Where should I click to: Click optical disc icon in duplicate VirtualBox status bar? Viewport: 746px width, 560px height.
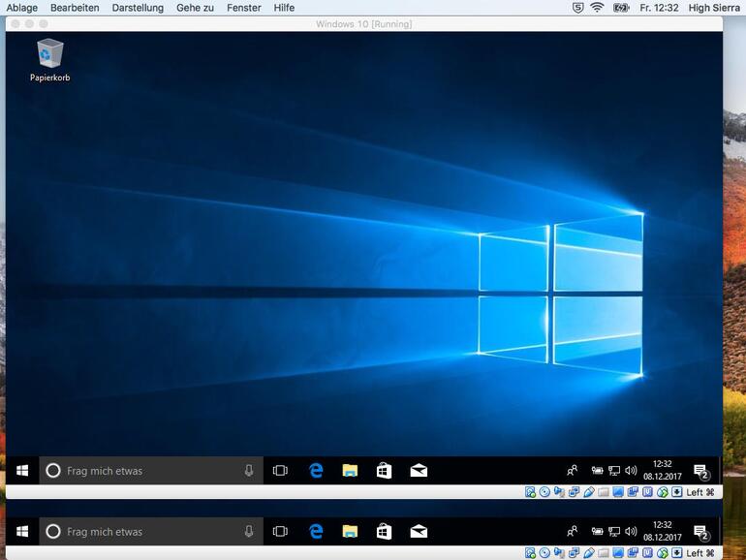tap(544, 553)
